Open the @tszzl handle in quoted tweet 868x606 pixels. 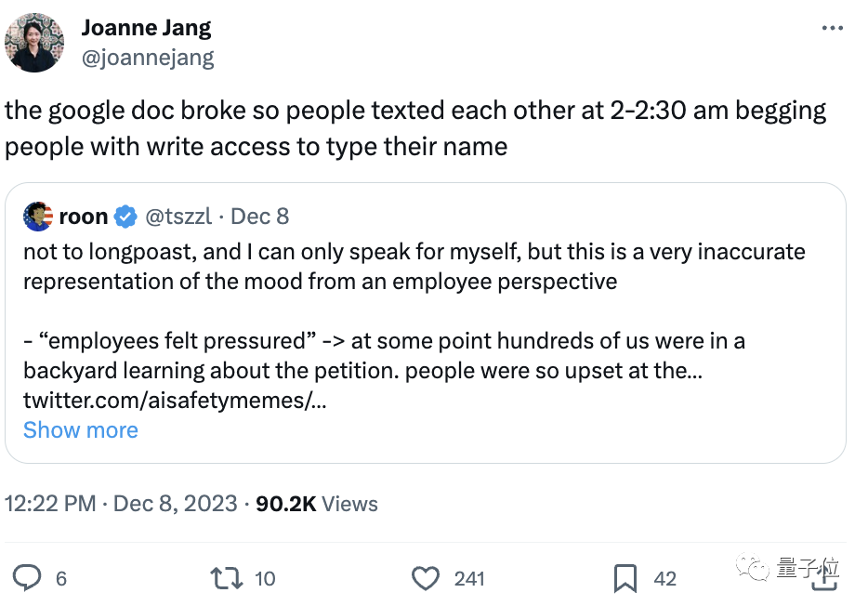pyautogui.click(x=178, y=217)
